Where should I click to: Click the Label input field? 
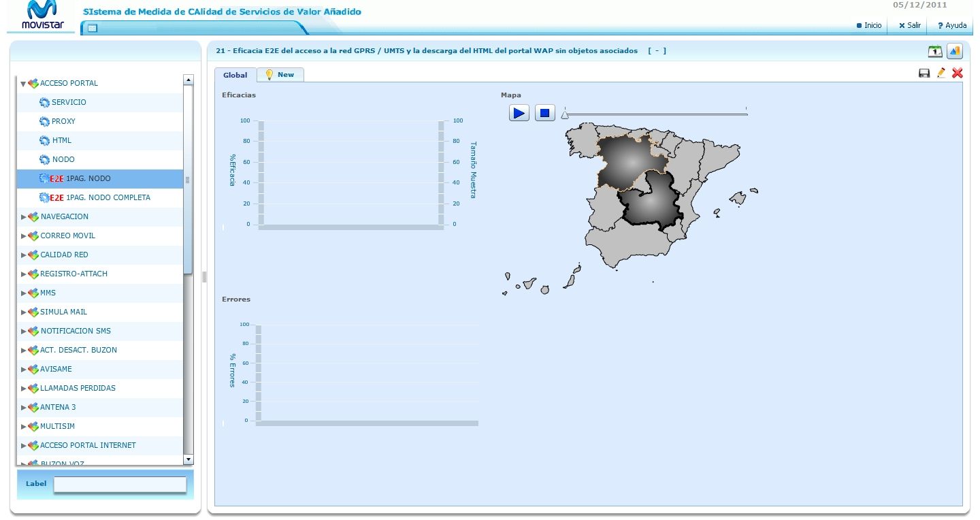(120, 484)
